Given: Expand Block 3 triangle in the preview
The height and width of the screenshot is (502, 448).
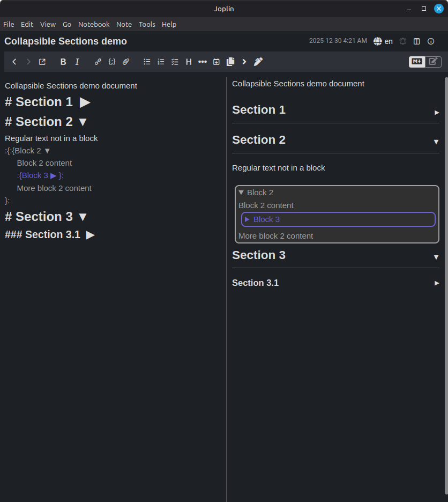Looking at the screenshot, I should (247, 219).
